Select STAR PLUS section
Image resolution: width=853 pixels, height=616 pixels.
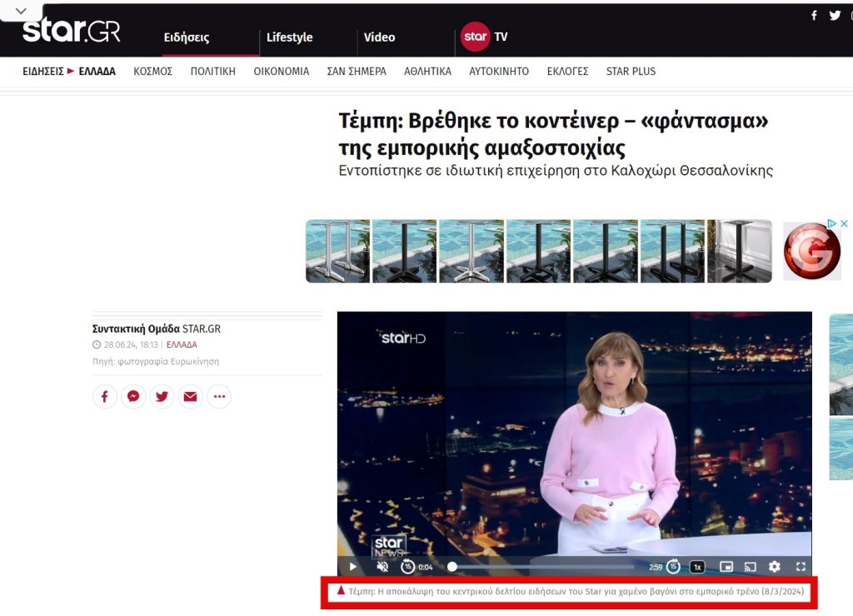point(631,72)
